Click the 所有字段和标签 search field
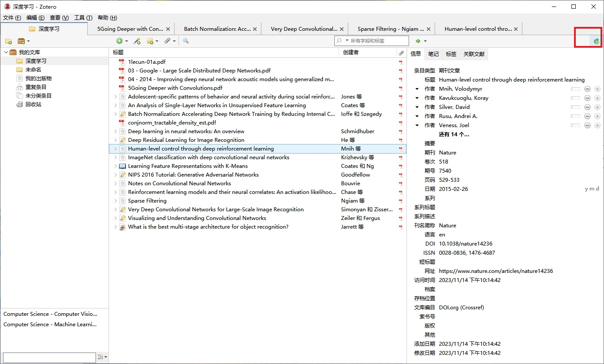This screenshot has width=604, height=364. point(378,41)
